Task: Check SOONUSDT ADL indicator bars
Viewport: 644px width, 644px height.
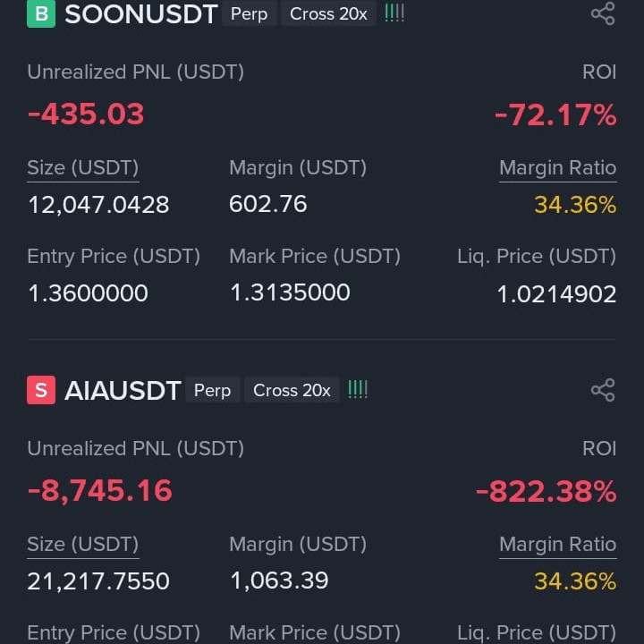Action: pos(394,13)
